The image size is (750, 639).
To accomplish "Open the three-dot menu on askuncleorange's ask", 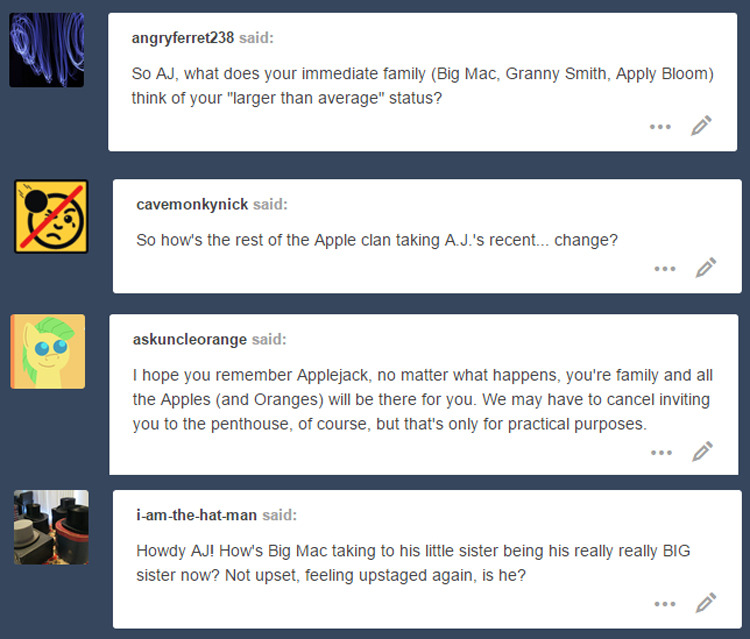I will (x=662, y=452).
